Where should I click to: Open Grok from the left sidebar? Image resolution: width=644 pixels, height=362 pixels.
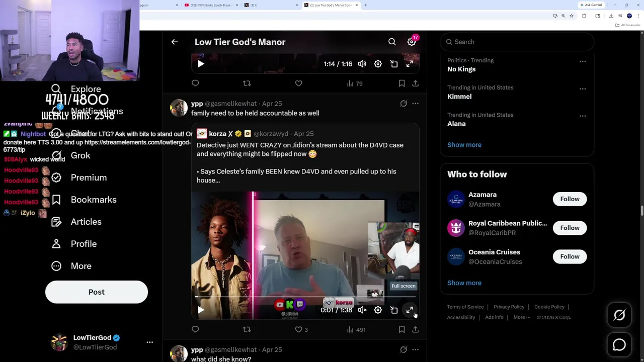(x=71, y=155)
